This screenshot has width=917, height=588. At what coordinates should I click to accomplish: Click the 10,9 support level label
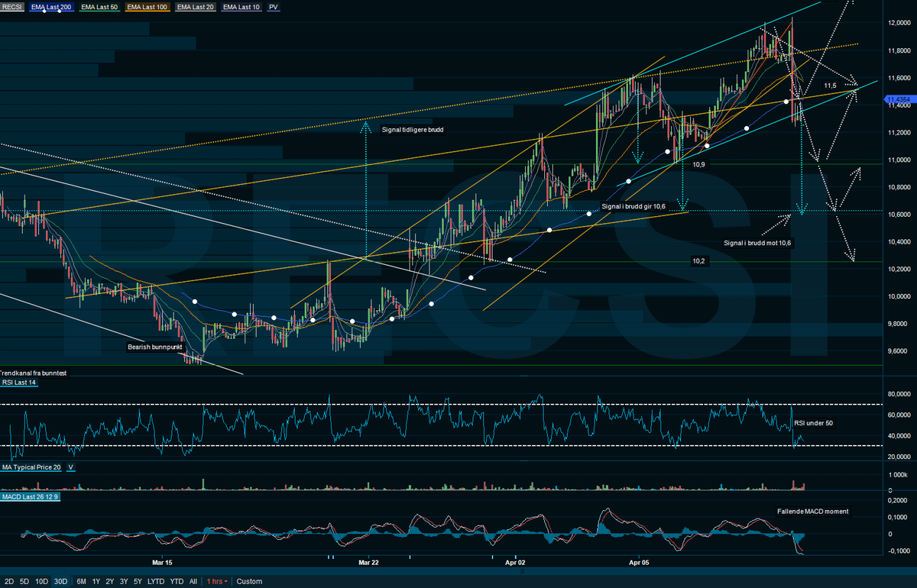pos(699,164)
